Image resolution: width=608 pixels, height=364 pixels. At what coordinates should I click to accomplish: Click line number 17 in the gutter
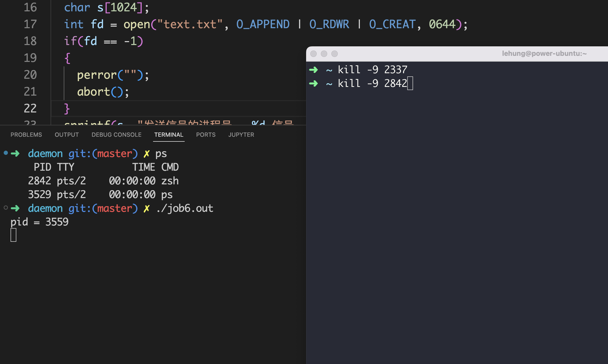coord(30,24)
